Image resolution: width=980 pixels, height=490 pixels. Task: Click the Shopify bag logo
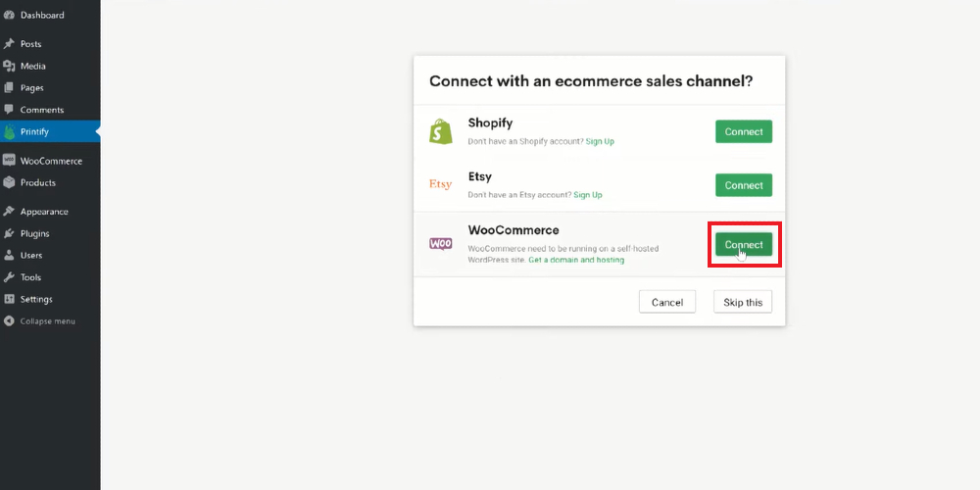[441, 132]
